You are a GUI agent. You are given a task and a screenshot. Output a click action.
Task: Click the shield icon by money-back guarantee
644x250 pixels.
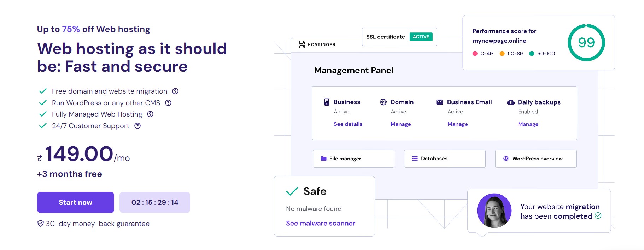pos(41,224)
